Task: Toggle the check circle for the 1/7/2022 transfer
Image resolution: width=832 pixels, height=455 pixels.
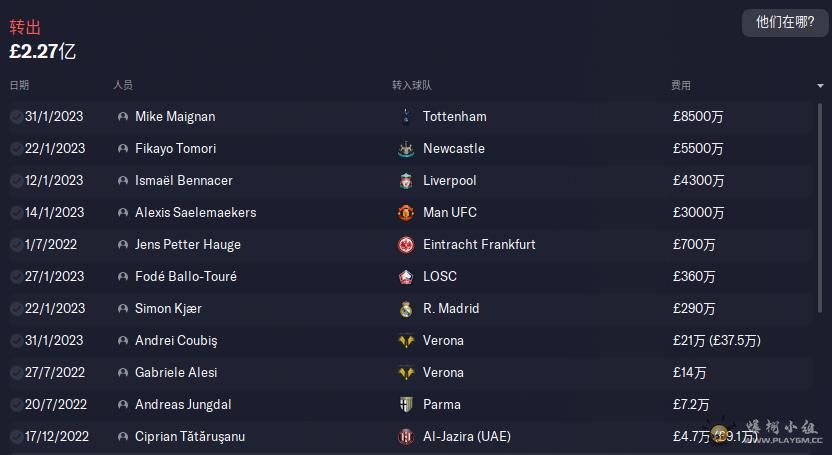Action: [16, 244]
